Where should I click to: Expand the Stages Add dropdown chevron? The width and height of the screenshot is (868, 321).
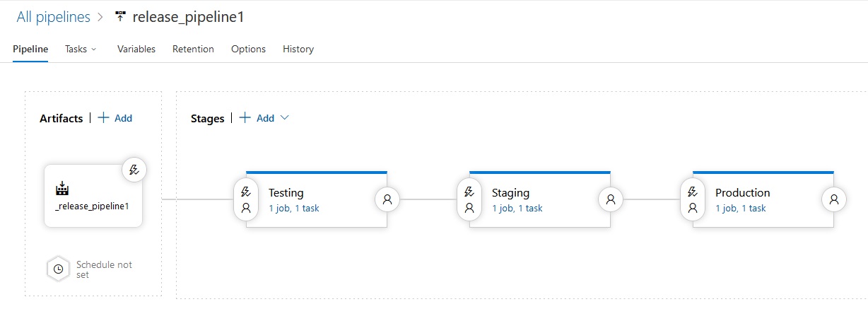pos(285,118)
